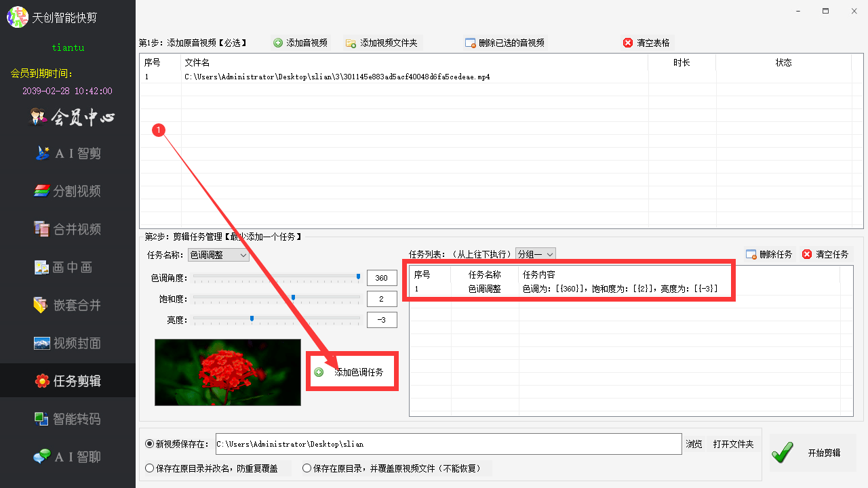The width and height of the screenshot is (868, 488).
Task: Click 开始剪辑 button label
Action: click(x=824, y=453)
